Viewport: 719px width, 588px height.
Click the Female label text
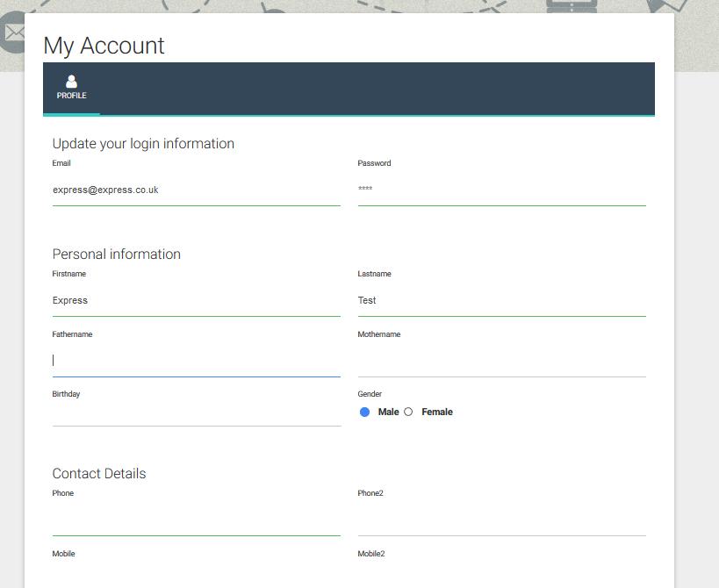437,412
